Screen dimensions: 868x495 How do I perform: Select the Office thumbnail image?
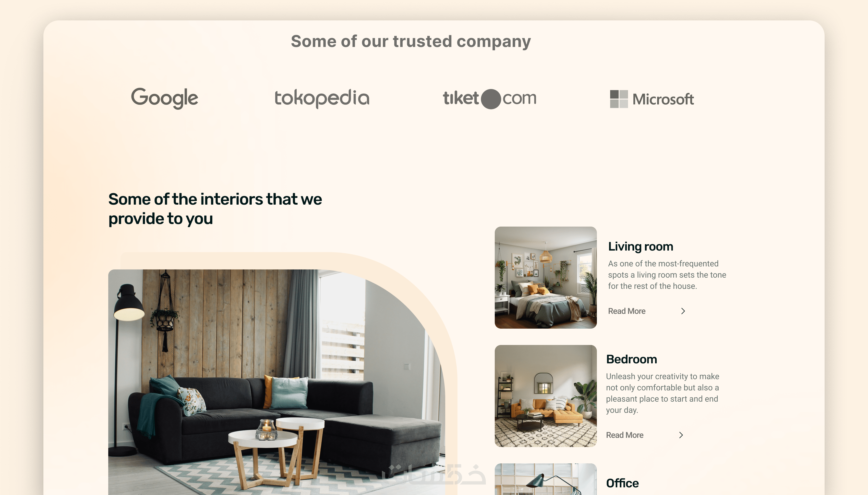click(546, 479)
